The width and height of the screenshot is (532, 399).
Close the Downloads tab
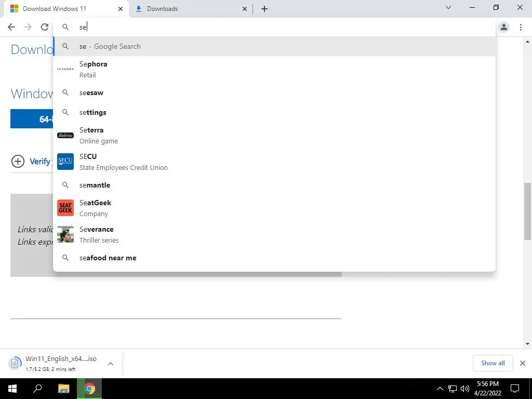pyautogui.click(x=245, y=9)
